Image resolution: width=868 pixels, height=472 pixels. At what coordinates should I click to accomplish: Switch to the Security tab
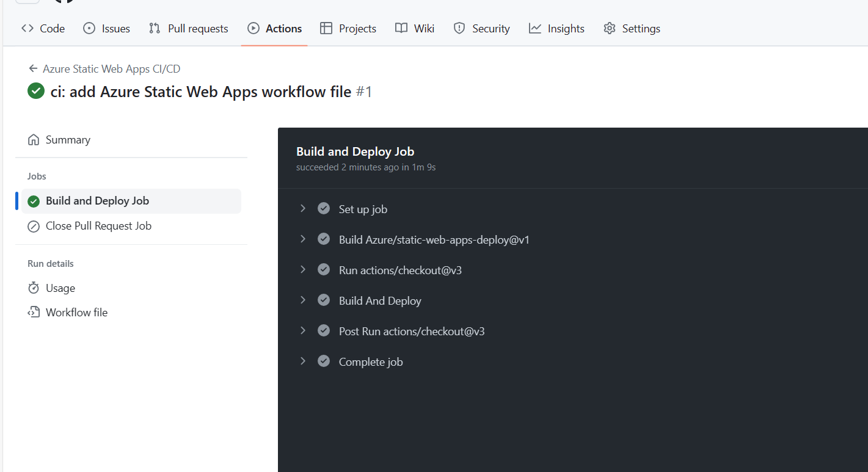point(481,28)
